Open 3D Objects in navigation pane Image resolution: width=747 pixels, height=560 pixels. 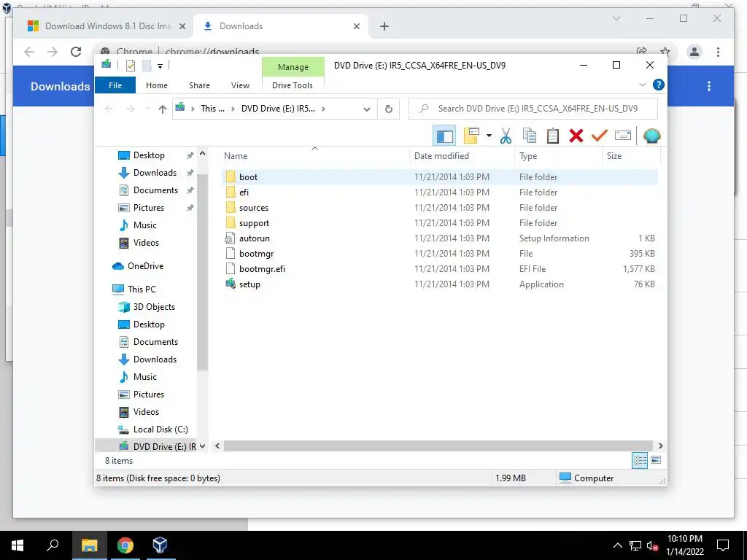coord(154,307)
